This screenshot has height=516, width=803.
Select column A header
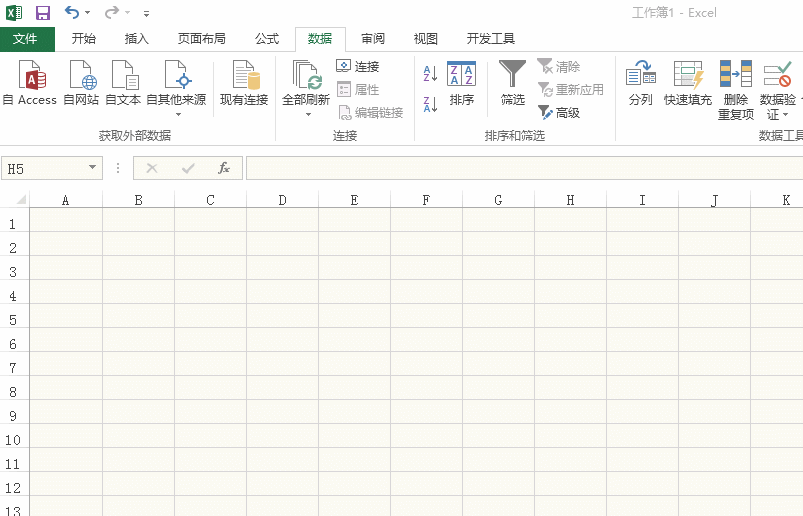[66, 200]
